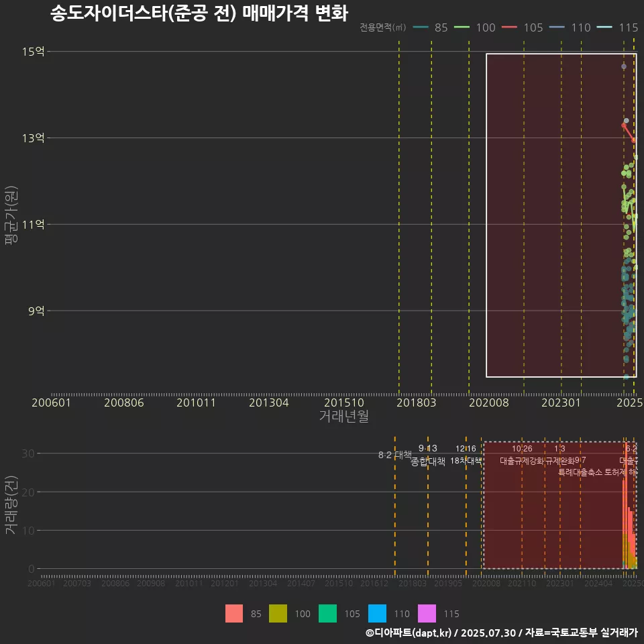Click the 13억 y-axis label

click(34, 138)
